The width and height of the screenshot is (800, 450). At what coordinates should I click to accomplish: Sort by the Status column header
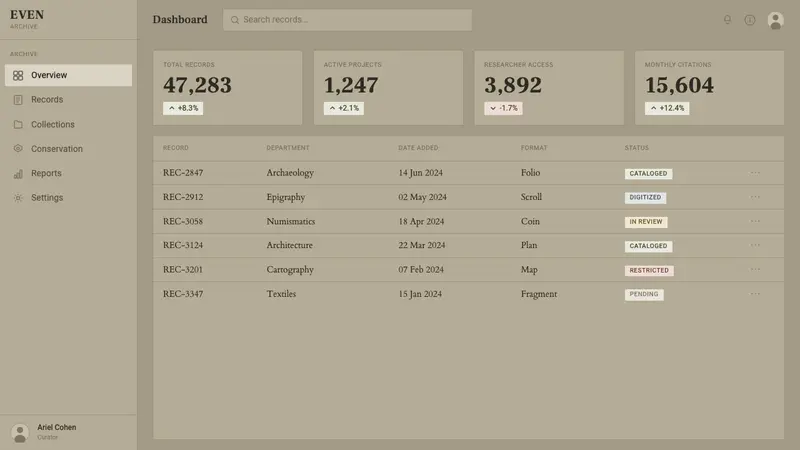tap(637, 148)
